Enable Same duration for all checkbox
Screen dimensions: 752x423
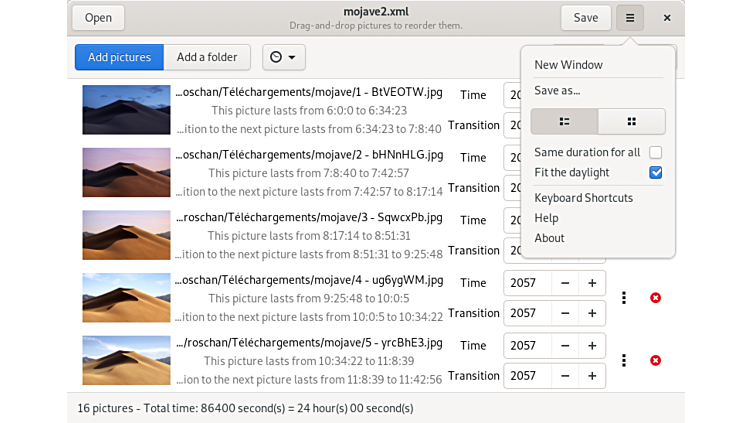click(655, 152)
